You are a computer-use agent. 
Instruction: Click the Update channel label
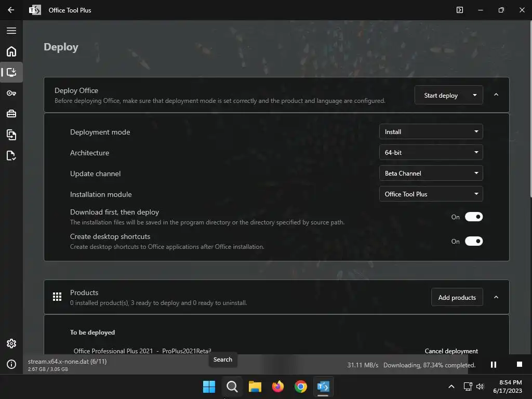pyautogui.click(x=96, y=174)
